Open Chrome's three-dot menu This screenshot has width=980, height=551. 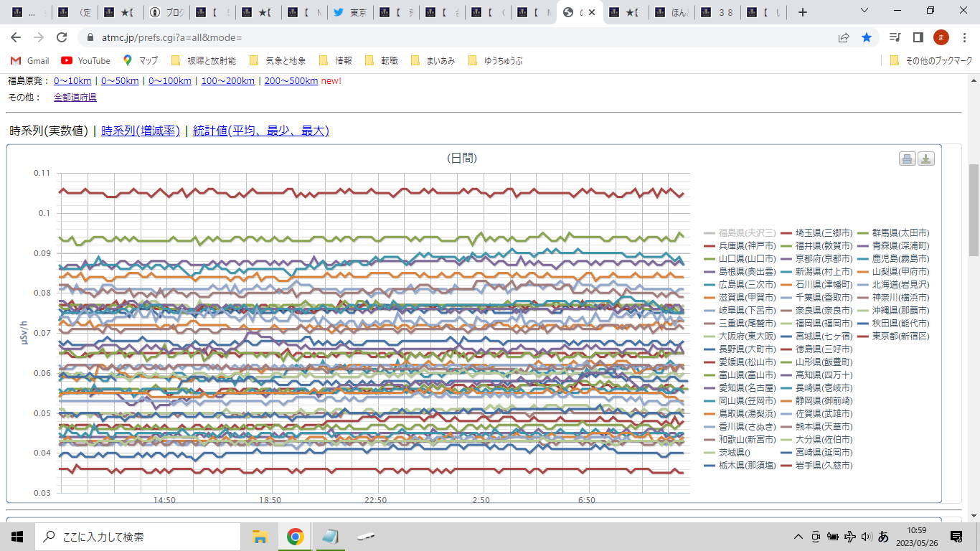964,37
